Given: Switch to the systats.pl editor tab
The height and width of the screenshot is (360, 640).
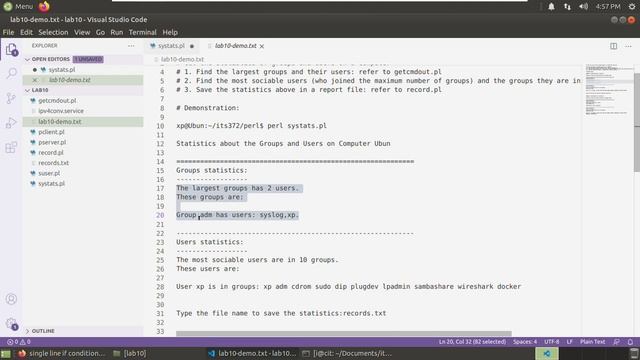Looking at the screenshot, I should [171, 46].
